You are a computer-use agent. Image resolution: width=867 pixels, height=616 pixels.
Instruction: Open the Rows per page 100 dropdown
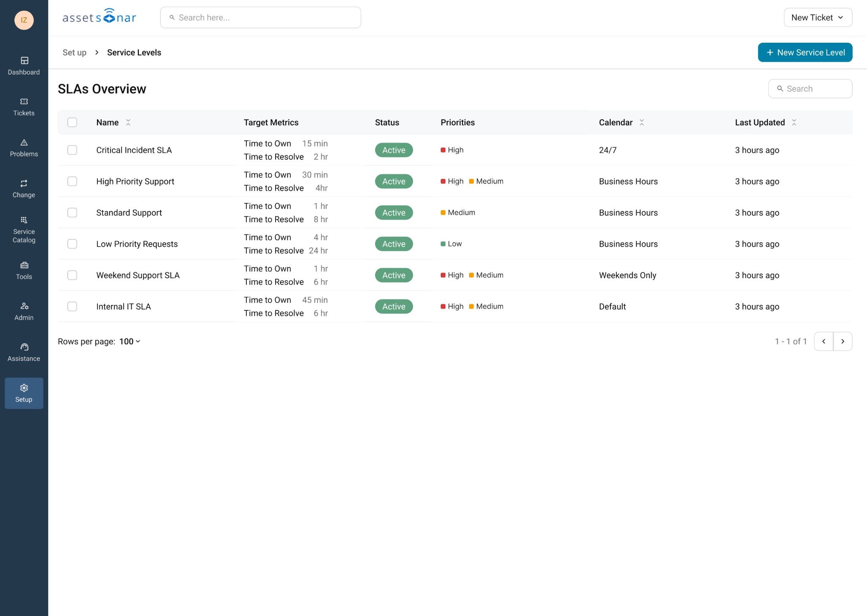130,341
